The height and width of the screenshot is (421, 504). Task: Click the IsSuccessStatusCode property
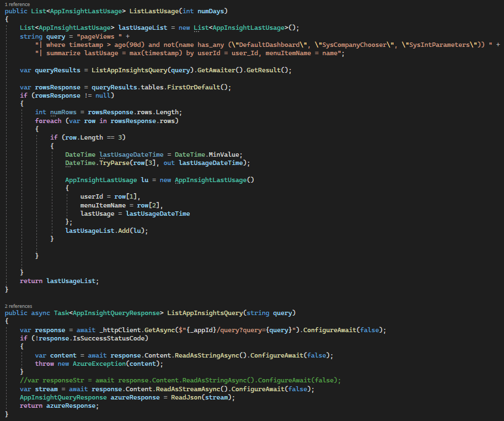tap(109, 339)
